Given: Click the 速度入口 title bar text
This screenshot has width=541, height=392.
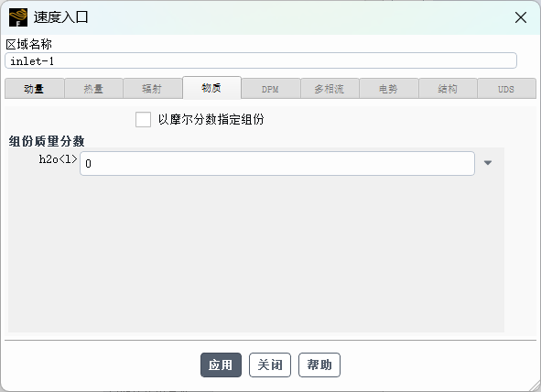Looking at the screenshot, I should click(x=61, y=17).
